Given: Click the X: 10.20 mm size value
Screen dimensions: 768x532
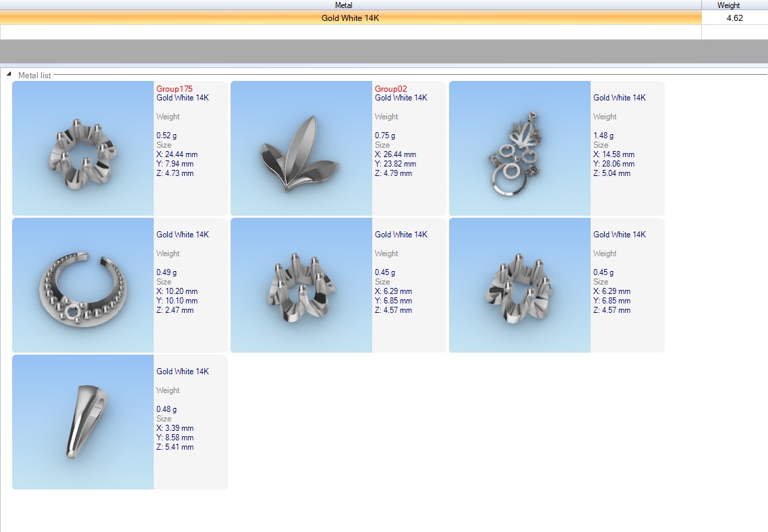Looking at the screenshot, I should coord(177,291).
